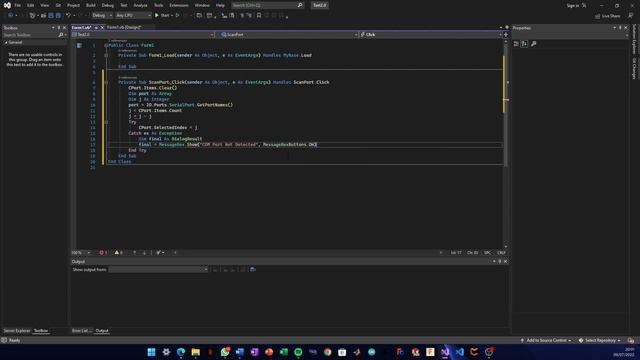Viewport: 640px width, 360px height.
Task: Open the Debug menu
Action: tap(108, 5)
